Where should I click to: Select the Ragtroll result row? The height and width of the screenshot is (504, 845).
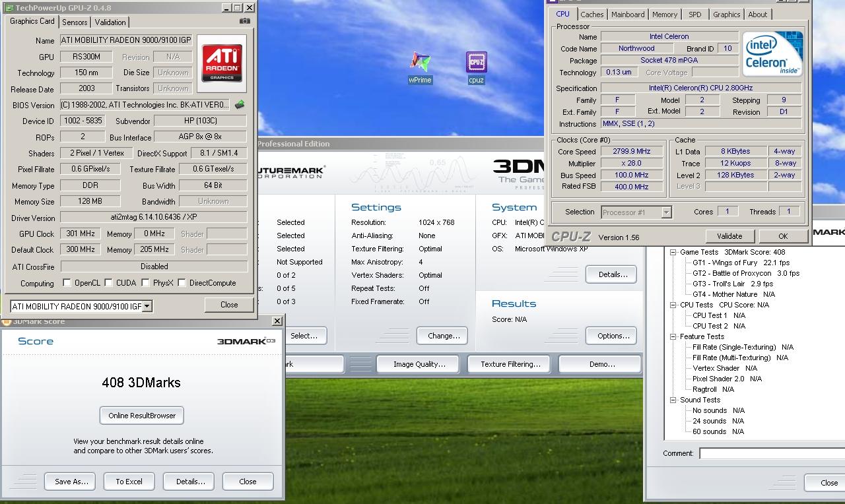(713, 389)
